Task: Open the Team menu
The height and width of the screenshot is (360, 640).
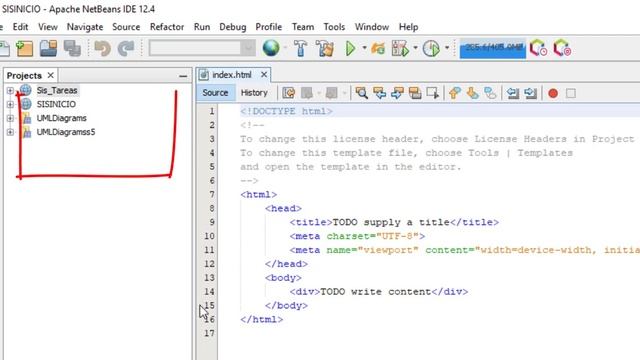Action: click(x=303, y=27)
